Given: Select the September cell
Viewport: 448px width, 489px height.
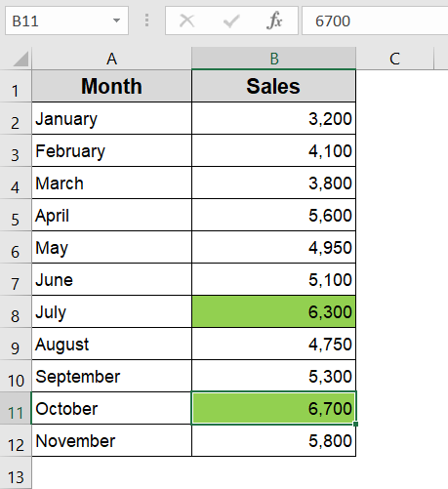Looking at the screenshot, I should tap(111, 376).
